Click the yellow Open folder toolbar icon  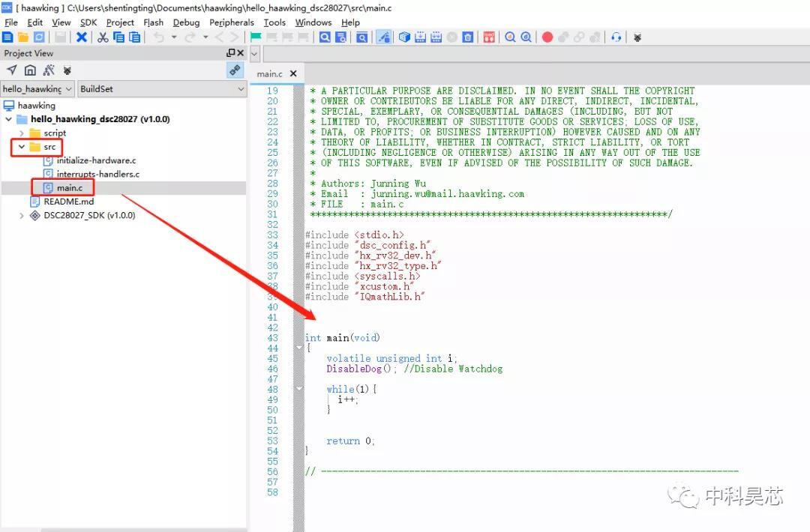[23, 37]
